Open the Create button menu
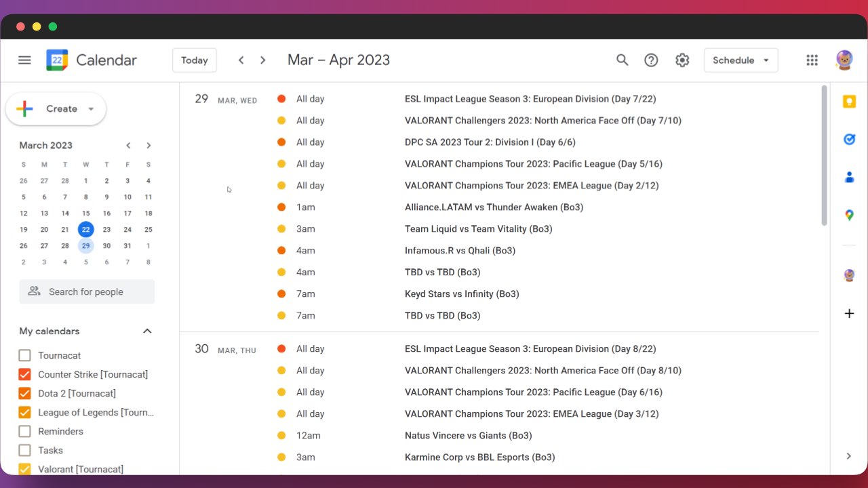This screenshot has height=488, width=868. click(56, 109)
